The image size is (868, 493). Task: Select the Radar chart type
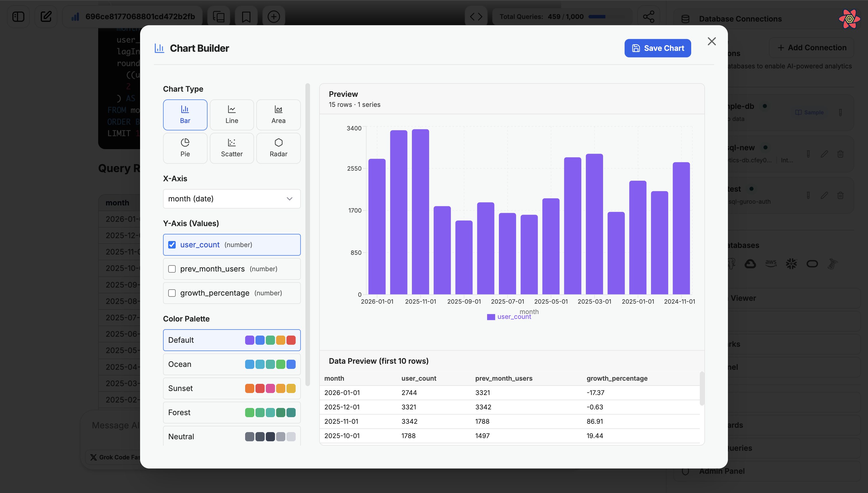278,148
